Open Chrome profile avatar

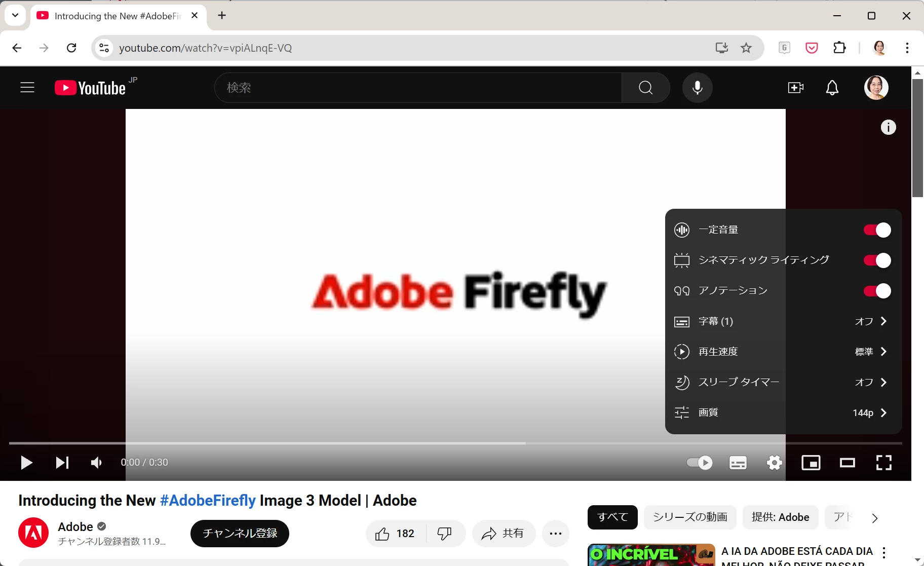(879, 48)
